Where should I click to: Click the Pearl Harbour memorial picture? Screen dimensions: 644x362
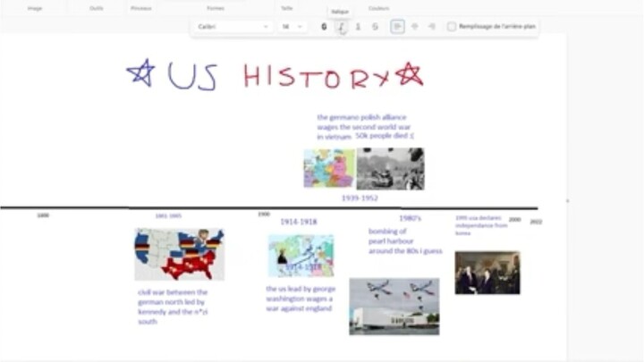click(394, 306)
